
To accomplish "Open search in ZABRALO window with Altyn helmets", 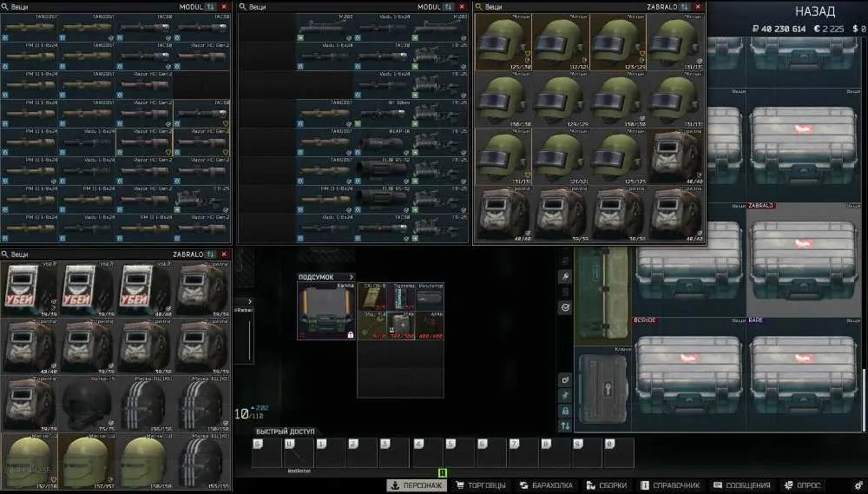I will coord(479,7).
